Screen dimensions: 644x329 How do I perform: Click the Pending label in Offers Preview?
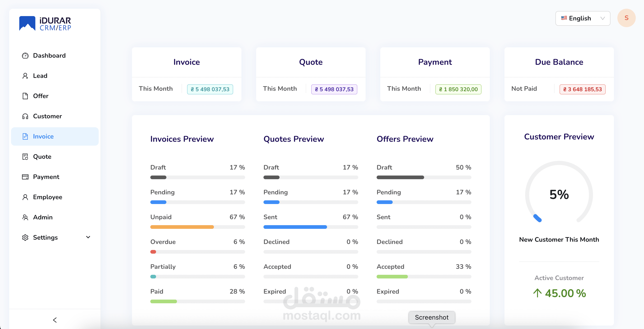pyautogui.click(x=389, y=192)
